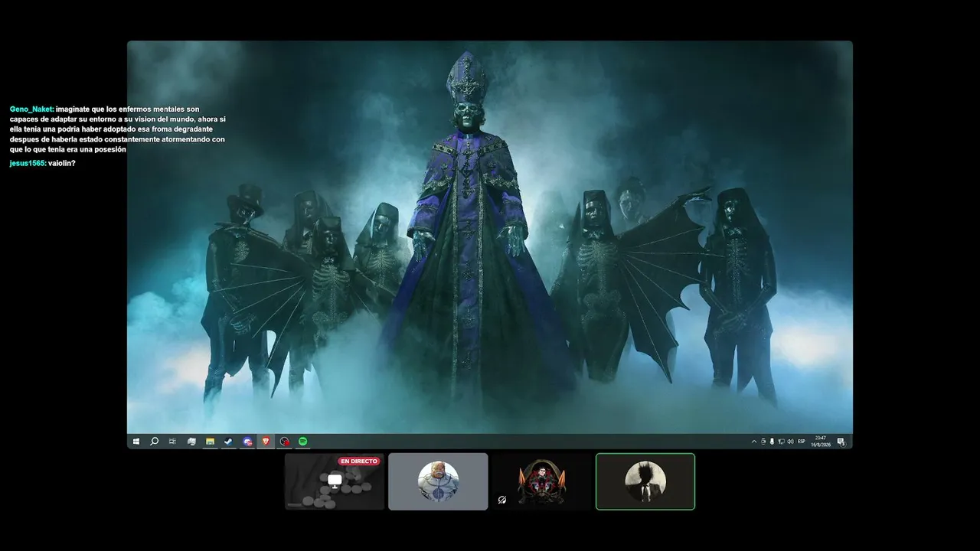The height and width of the screenshot is (551, 980).
Task: Open the clock showing 23:47
Action: pyautogui.click(x=821, y=442)
